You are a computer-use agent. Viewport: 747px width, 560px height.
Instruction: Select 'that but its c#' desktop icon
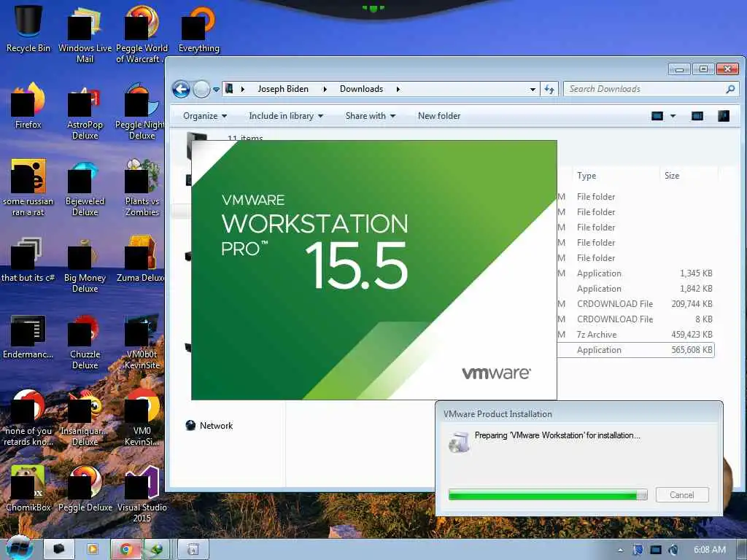coord(28,260)
